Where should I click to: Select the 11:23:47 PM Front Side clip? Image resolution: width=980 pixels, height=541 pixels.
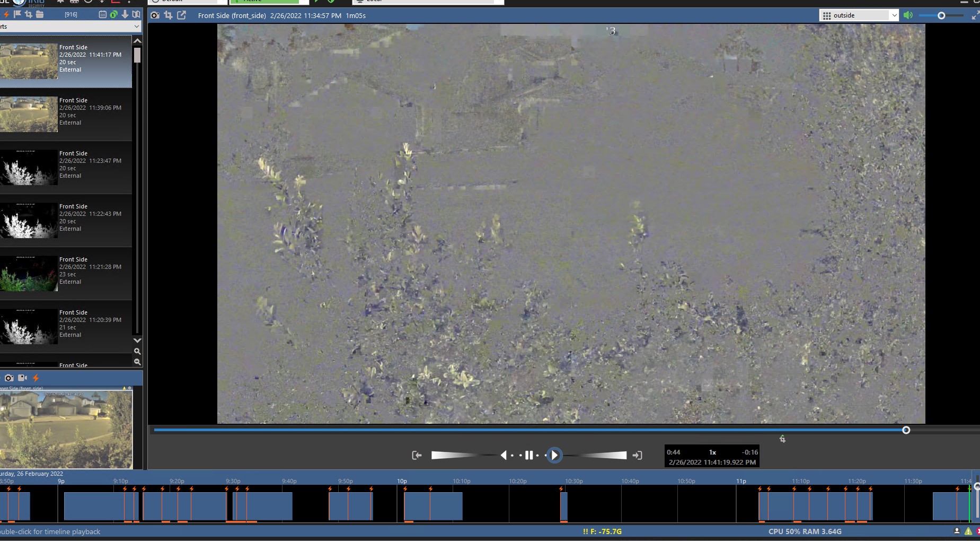pos(66,167)
